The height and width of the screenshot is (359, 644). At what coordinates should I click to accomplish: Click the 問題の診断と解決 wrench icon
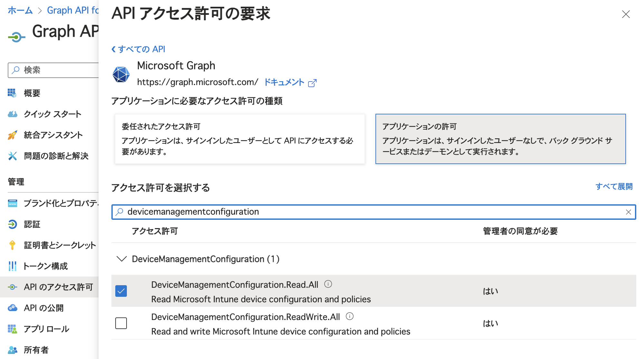[x=12, y=156]
